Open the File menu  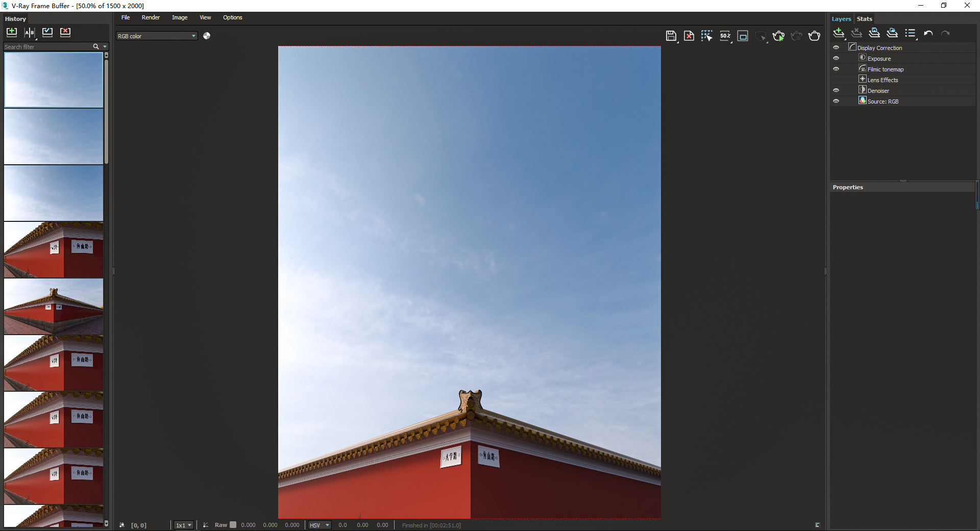coord(126,17)
